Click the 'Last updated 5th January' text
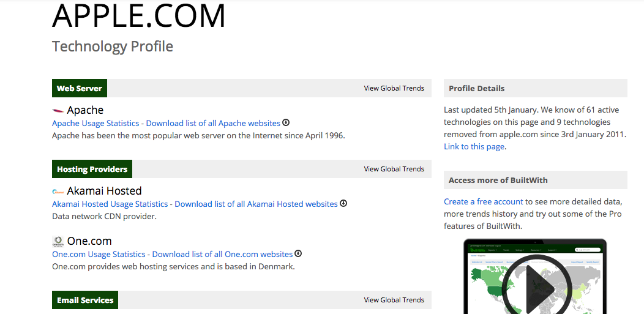Viewport: 644px width, 314px height. (x=490, y=110)
